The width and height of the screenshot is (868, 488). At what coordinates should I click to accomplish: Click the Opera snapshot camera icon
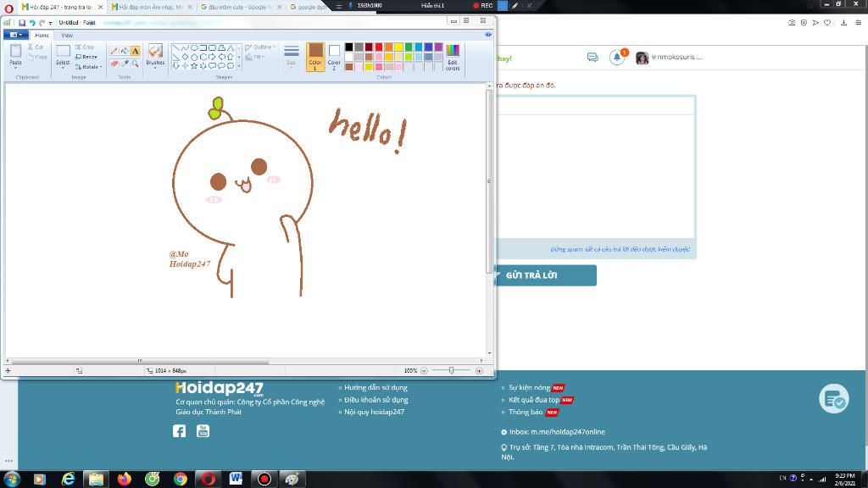click(x=792, y=23)
